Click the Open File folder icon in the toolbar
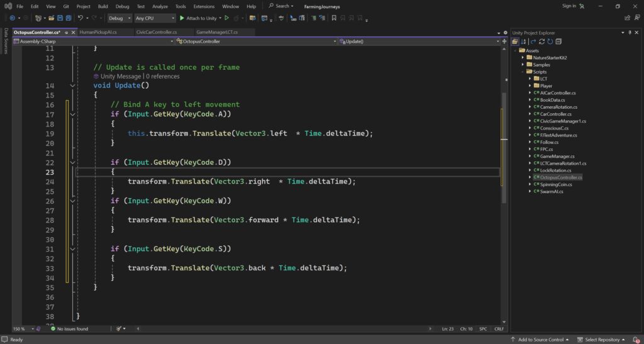Viewport: 644px width, 344px height. point(52,18)
